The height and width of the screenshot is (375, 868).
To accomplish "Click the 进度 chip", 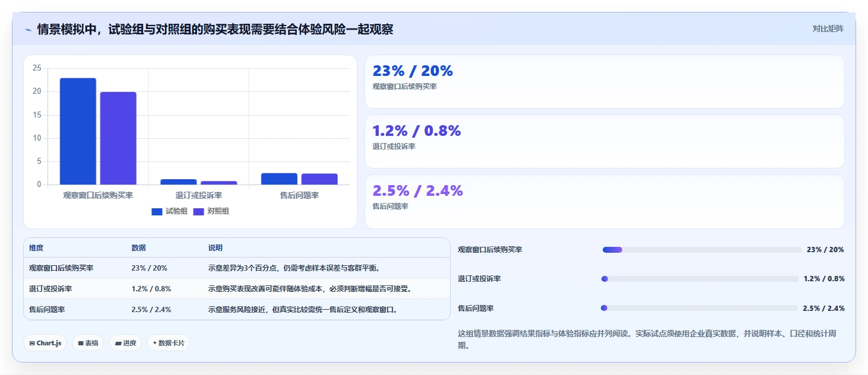I will [x=125, y=343].
